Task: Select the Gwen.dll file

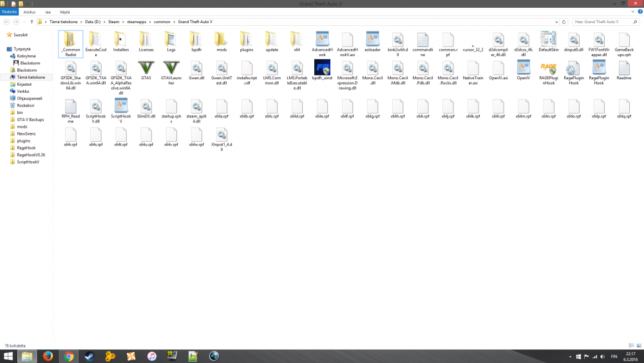Action: point(196,68)
